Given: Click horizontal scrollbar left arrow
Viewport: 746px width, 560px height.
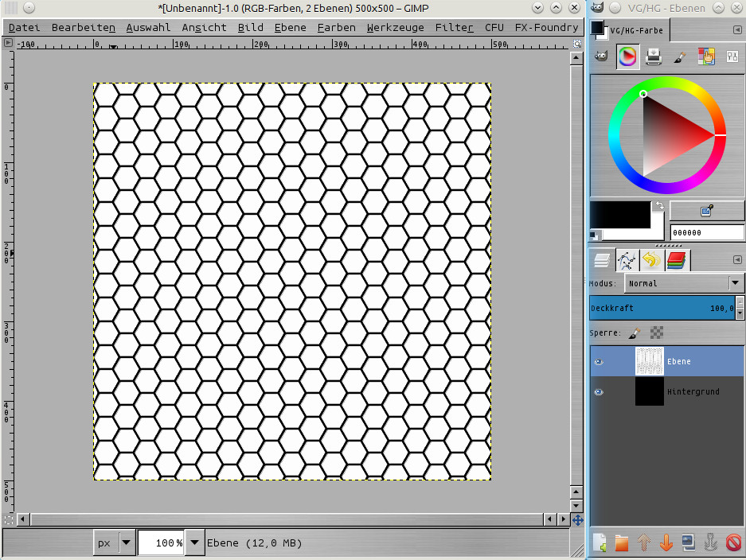Looking at the screenshot, I should tap(22, 519).
